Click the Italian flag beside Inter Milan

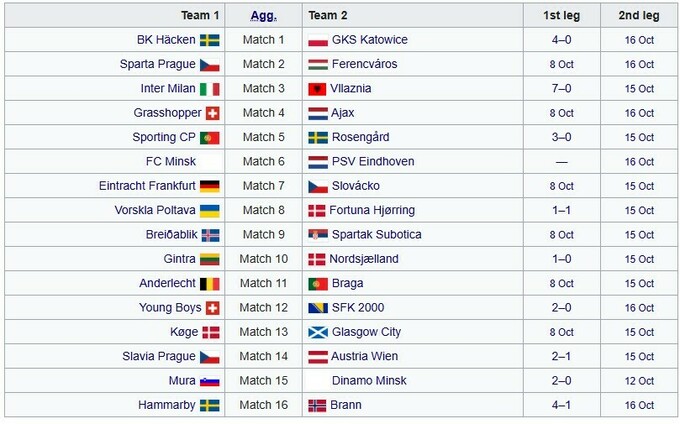[210, 89]
